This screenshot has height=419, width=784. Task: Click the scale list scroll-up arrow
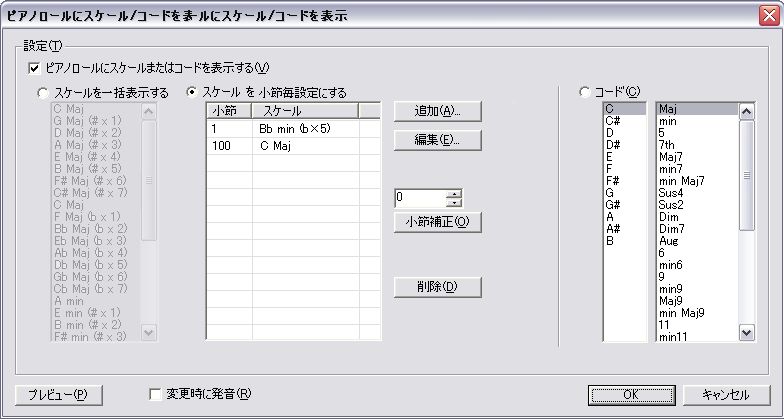pyautogui.click(x=148, y=112)
